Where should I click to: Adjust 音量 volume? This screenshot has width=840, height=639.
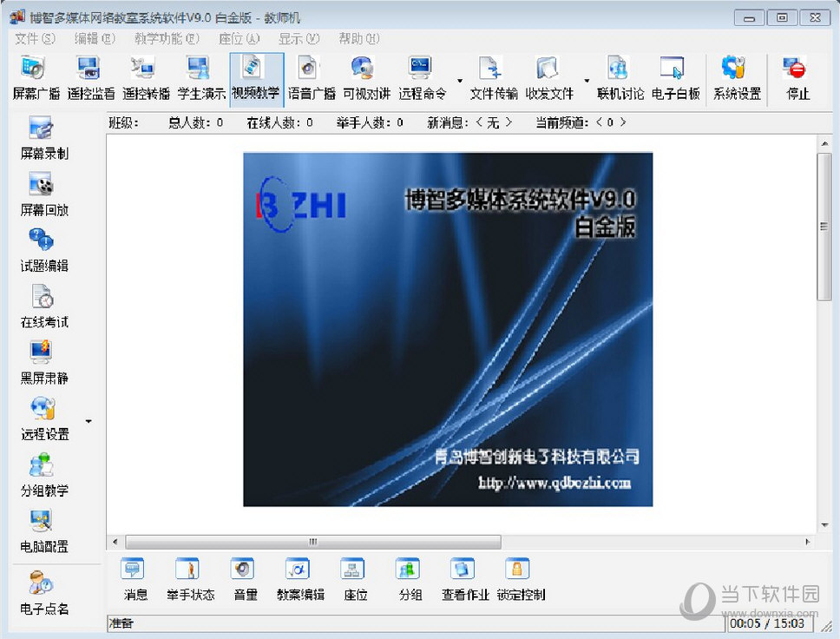click(x=245, y=579)
